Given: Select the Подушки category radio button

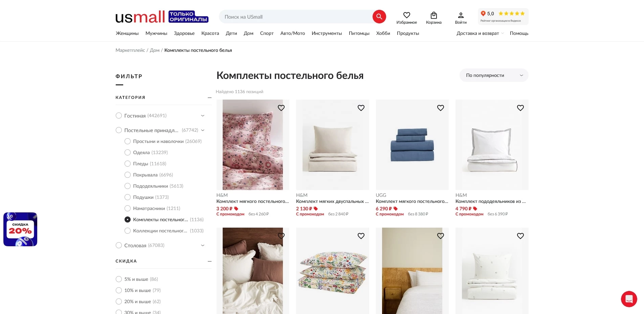Looking at the screenshot, I should click(x=128, y=197).
